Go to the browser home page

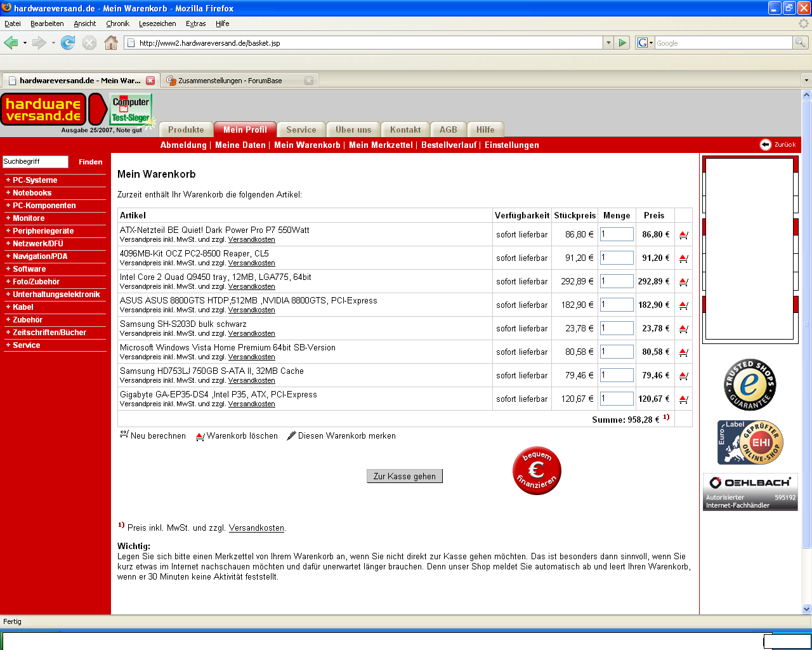click(x=111, y=43)
